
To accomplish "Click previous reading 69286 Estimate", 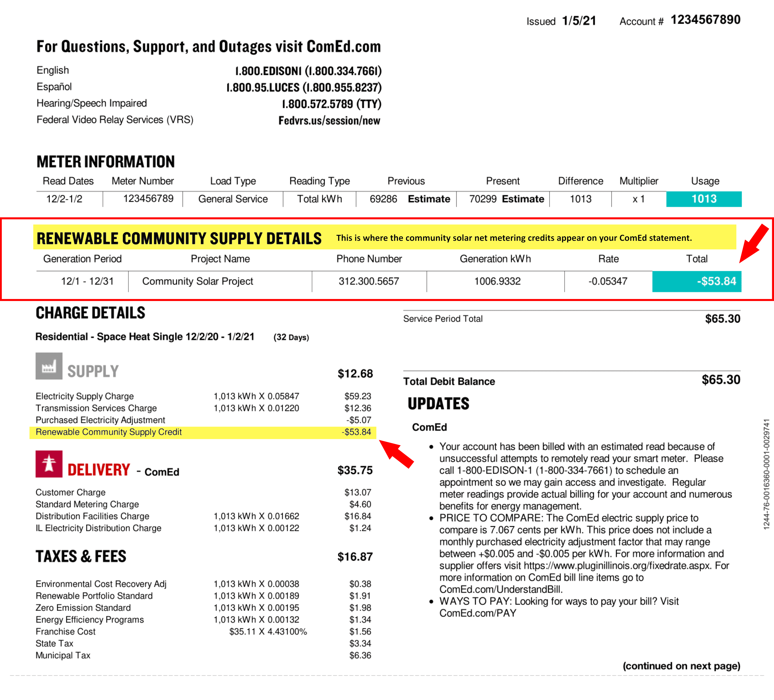I will [410, 199].
